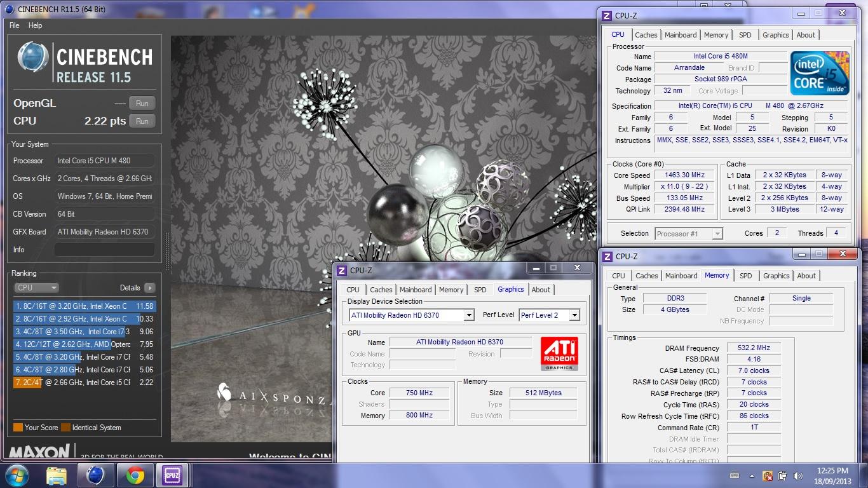Image resolution: width=868 pixels, height=488 pixels.
Task: Open Graphics tab in top CPU-Z window
Action: point(776,35)
